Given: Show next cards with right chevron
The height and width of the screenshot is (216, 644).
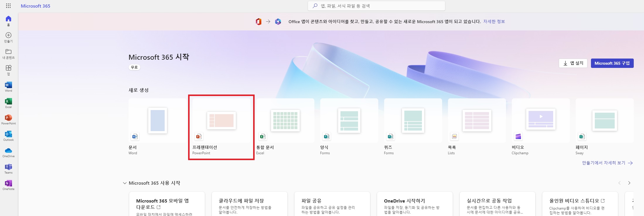Looking at the screenshot, I should point(629,183).
